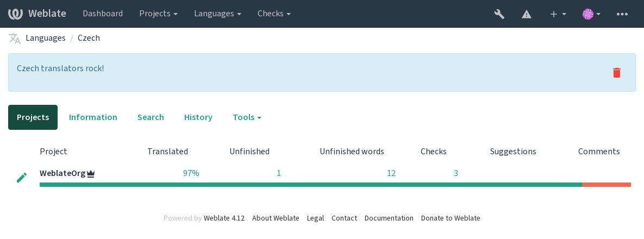Expand the Checks navigation dropdown

(274, 14)
